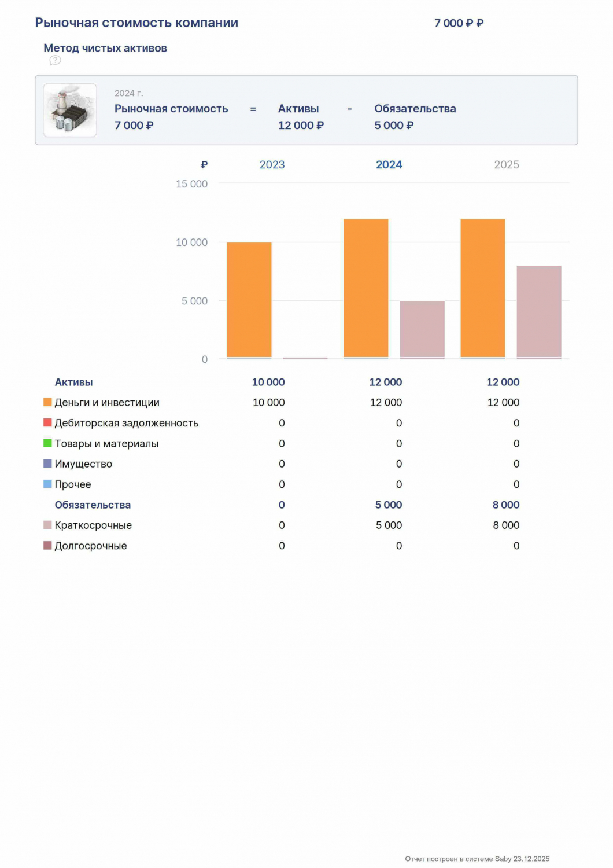This screenshot has width=613, height=868.
Task: Click the Долгосрочные legend color swatch
Action: [x=47, y=545]
